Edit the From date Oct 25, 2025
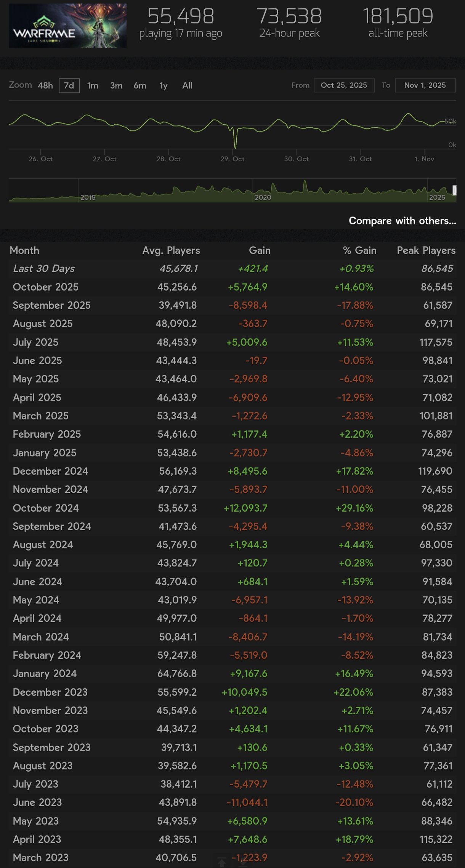Image resolution: width=465 pixels, height=868 pixels. point(344,85)
